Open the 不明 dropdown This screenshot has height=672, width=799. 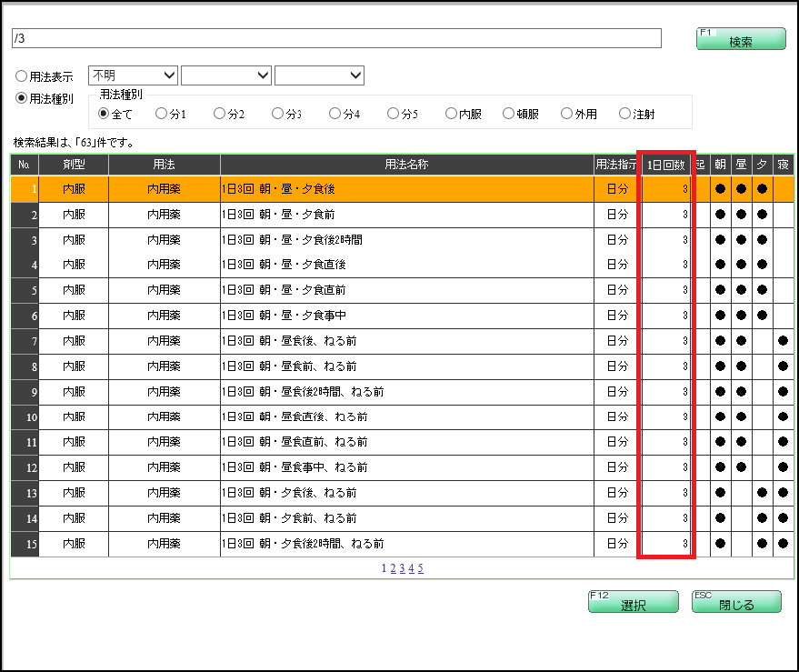132,75
